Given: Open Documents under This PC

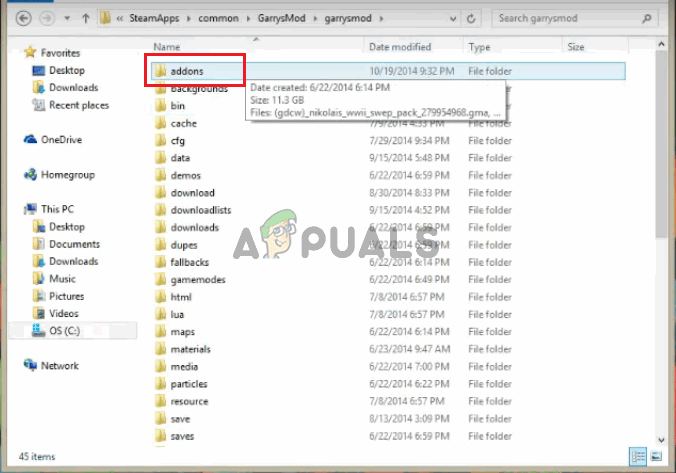Looking at the screenshot, I should pyautogui.click(x=74, y=244).
